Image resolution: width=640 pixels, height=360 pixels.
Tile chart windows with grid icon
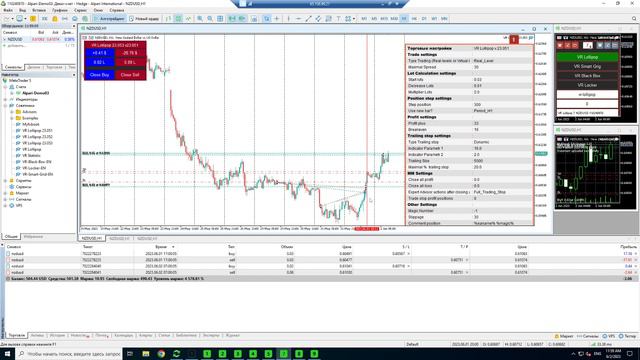point(220,18)
